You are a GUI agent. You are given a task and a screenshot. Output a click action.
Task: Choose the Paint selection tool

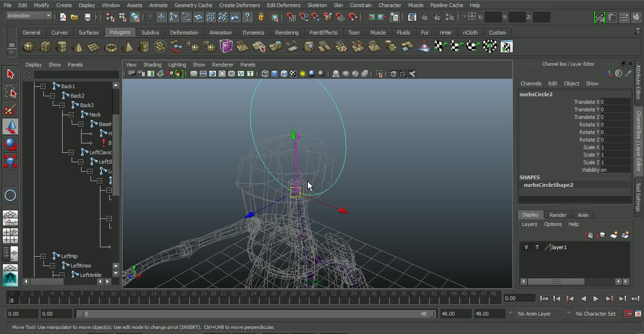(x=10, y=109)
